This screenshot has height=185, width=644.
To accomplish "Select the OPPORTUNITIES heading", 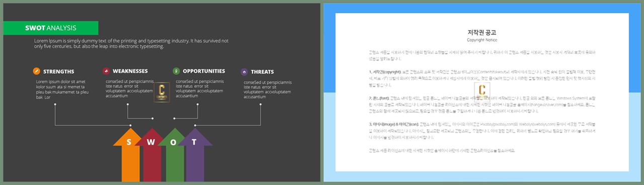I will [x=204, y=71].
